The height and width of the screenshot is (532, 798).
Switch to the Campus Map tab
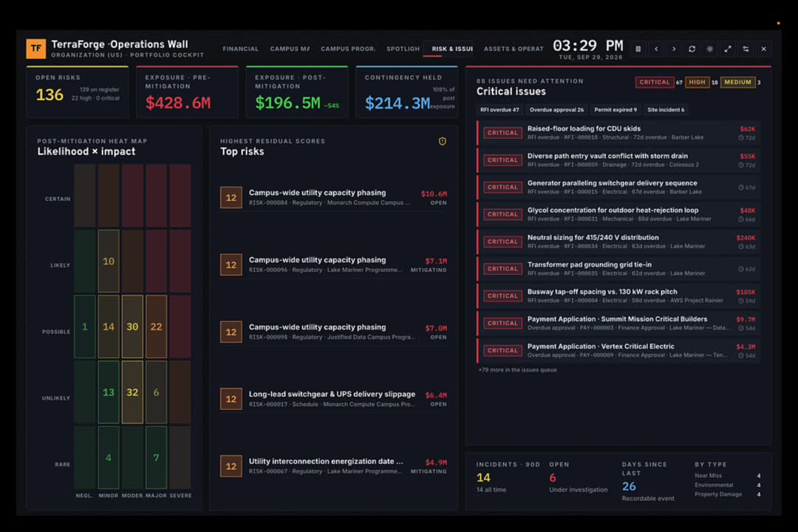[290, 49]
